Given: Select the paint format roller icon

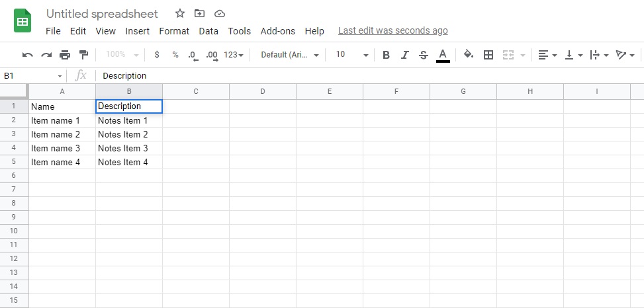Looking at the screenshot, I should 83,55.
